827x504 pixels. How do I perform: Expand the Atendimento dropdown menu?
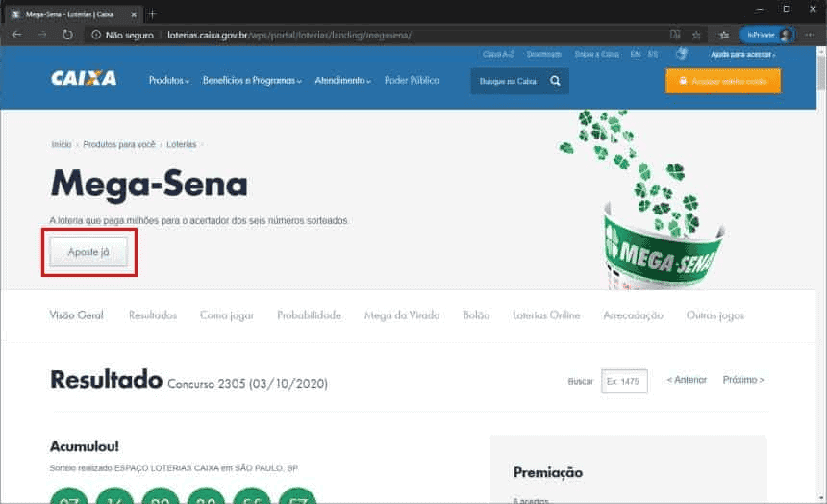pyautogui.click(x=343, y=80)
